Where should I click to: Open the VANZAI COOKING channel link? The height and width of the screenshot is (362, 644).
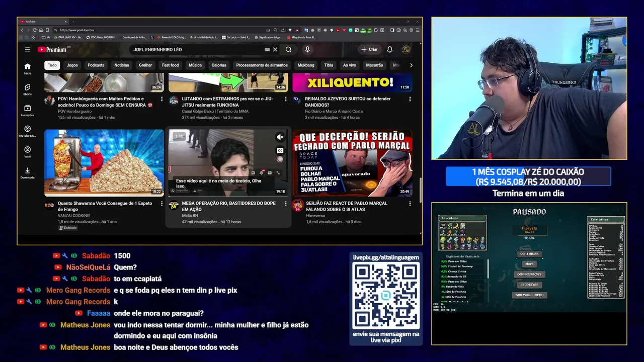pyautogui.click(x=73, y=216)
